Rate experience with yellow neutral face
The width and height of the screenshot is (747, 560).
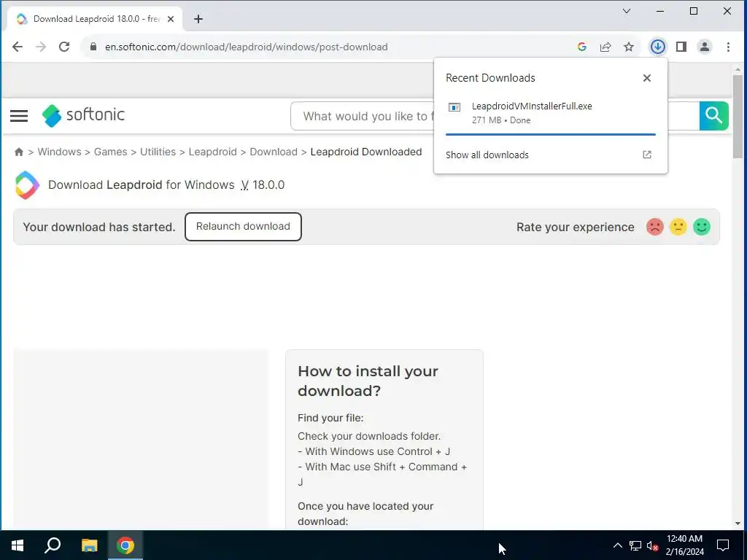(x=678, y=227)
